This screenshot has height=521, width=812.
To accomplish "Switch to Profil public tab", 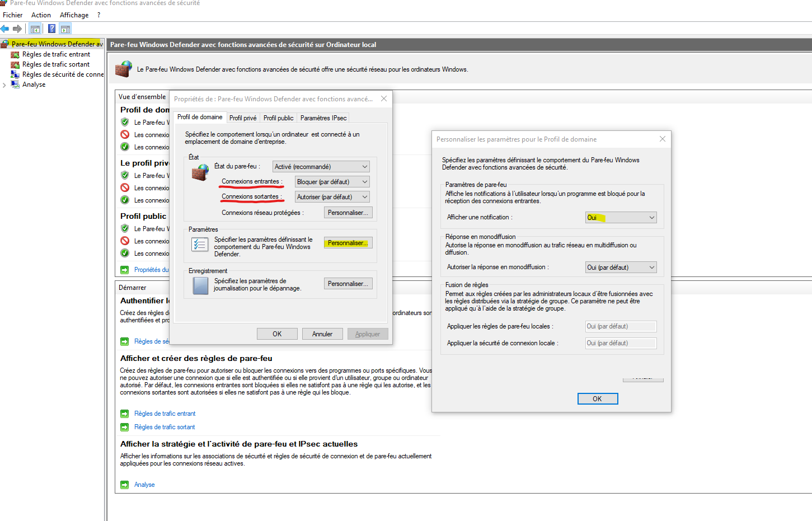I will (278, 118).
